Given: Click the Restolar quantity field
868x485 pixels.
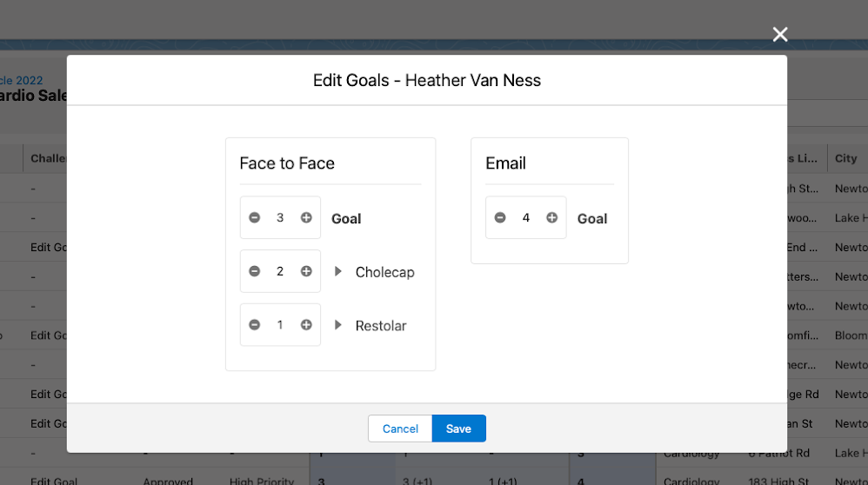Looking at the screenshot, I should pyautogui.click(x=280, y=325).
